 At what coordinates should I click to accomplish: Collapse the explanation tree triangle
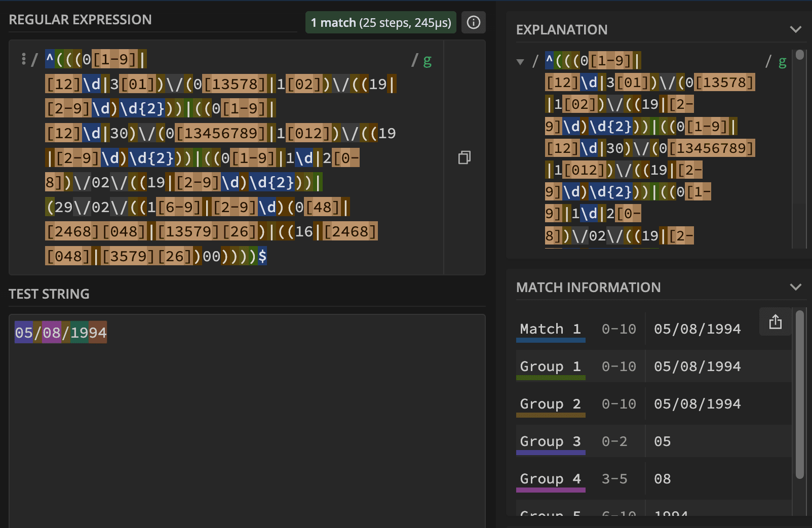[x=520, y=62]
